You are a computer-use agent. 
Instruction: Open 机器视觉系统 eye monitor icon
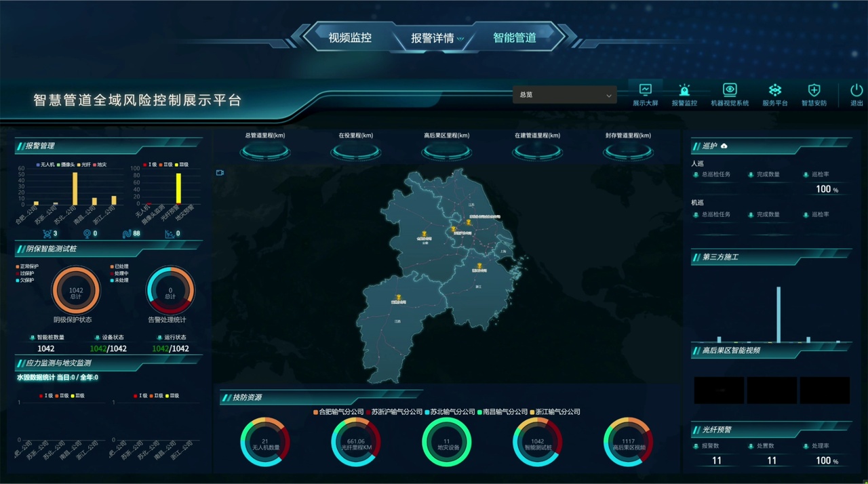click(730, 89)
